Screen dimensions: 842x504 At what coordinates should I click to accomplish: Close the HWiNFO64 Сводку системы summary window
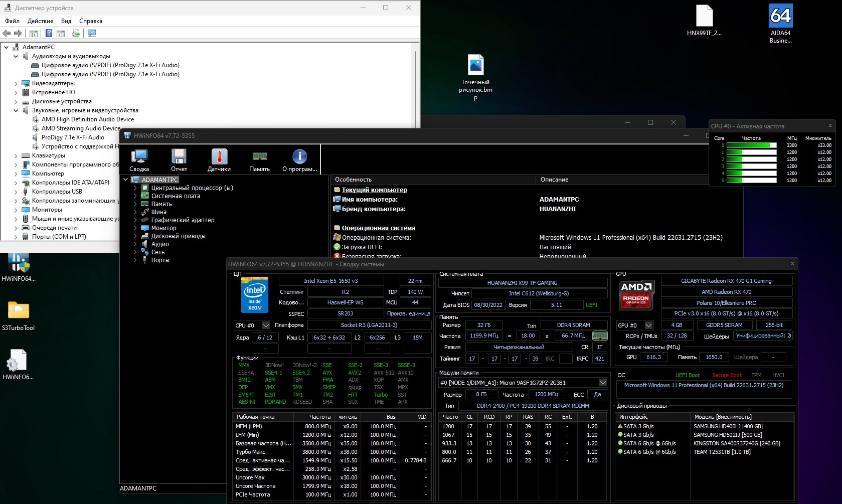tap(792, 264)
